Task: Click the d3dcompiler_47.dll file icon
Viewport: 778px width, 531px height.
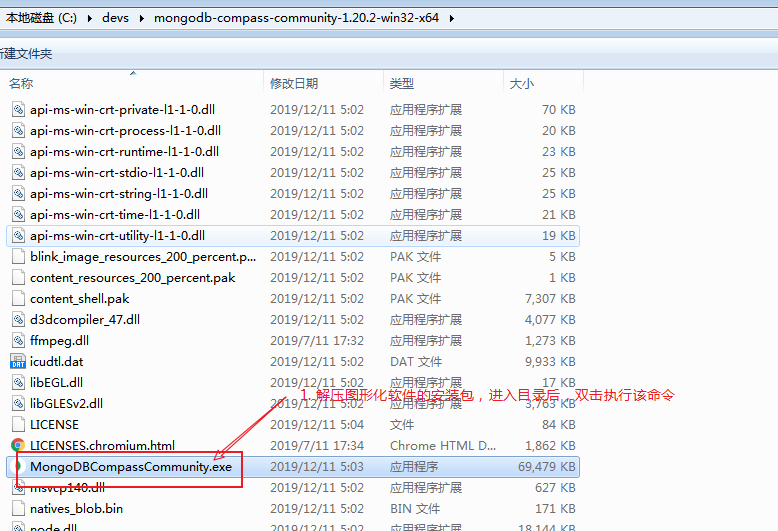Action: point(18,320)
